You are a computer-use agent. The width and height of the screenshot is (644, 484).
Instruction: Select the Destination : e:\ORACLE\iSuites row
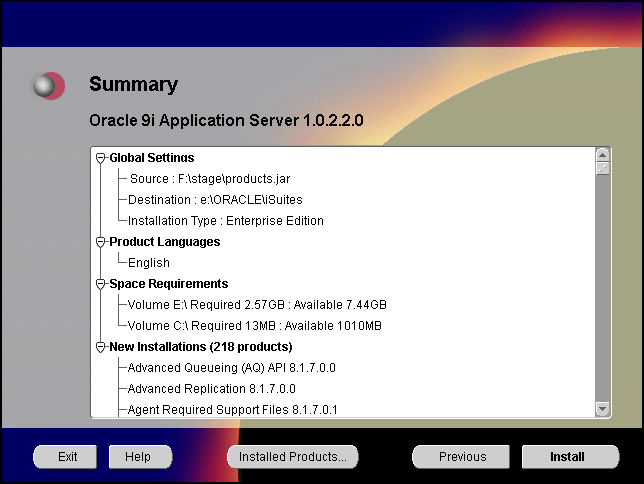(215, 200)
